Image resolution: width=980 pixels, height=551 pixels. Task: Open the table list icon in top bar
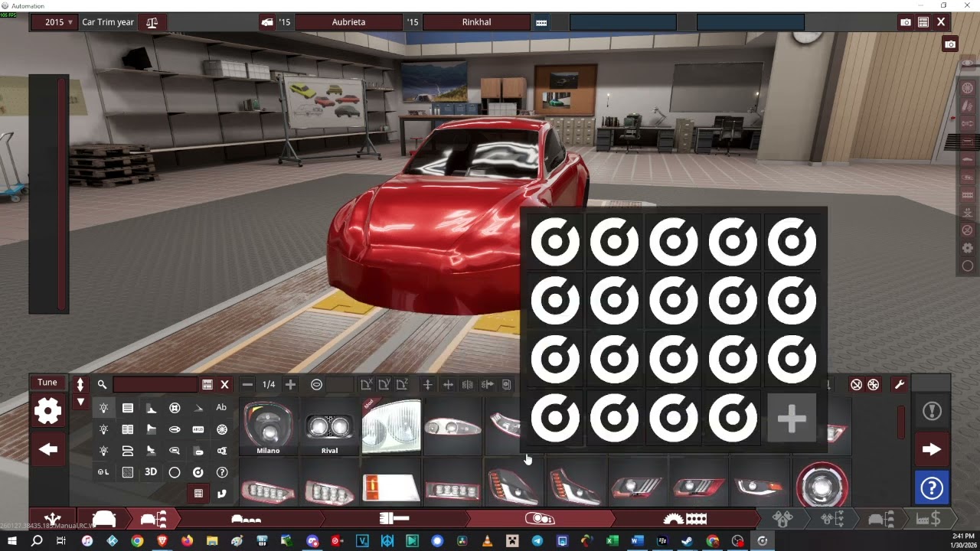tap(923, 22)
